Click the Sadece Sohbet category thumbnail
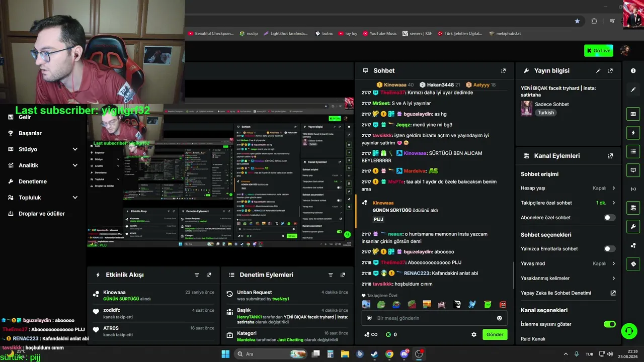This screenshot has width=644, height=362. 527,108
